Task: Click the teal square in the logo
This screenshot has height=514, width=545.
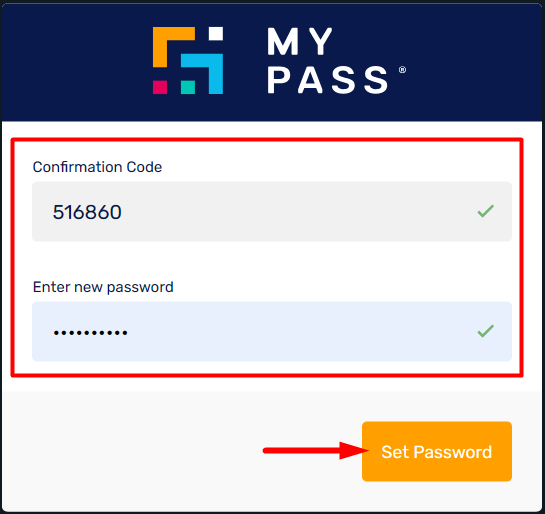Action: (188, 87)
